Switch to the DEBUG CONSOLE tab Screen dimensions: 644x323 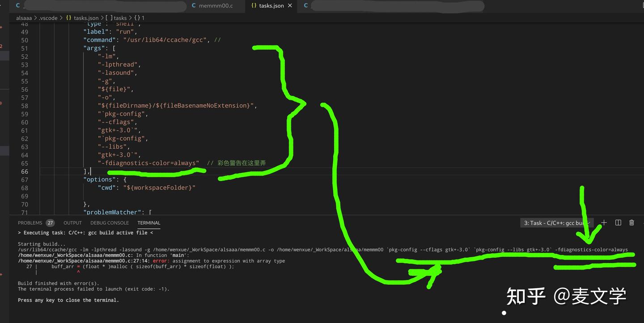[x=110, y=222]
